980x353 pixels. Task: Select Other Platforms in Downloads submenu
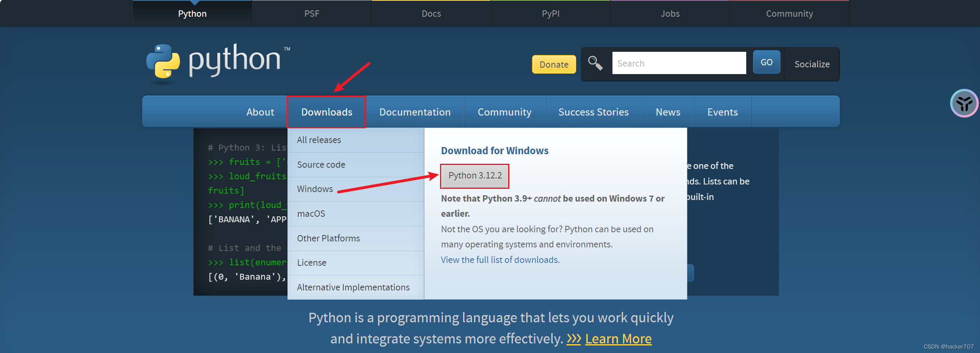tap(356, 238)
